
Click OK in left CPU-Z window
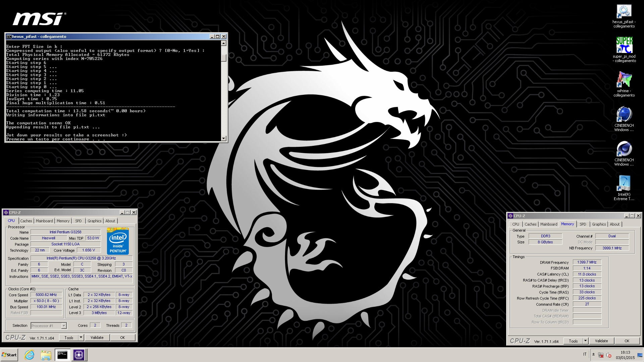pos(122,338)
